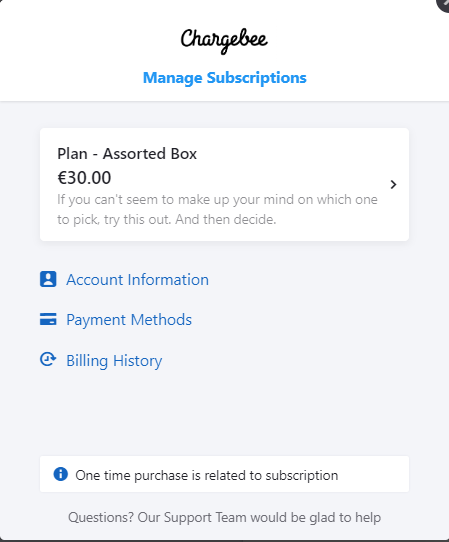Image resolution: width=449 pixels, height=542 pixels.
Task: Click the Manage Subscriptions heading
Action: 225,78
